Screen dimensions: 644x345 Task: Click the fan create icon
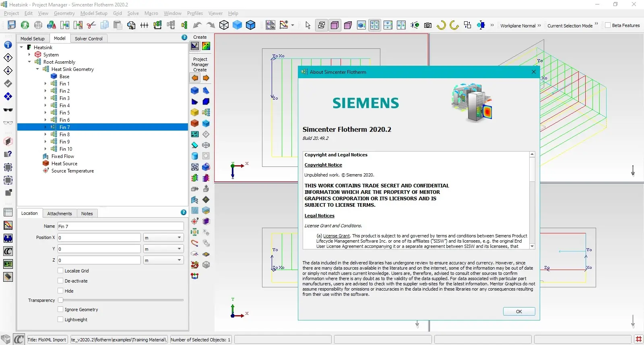195,167
